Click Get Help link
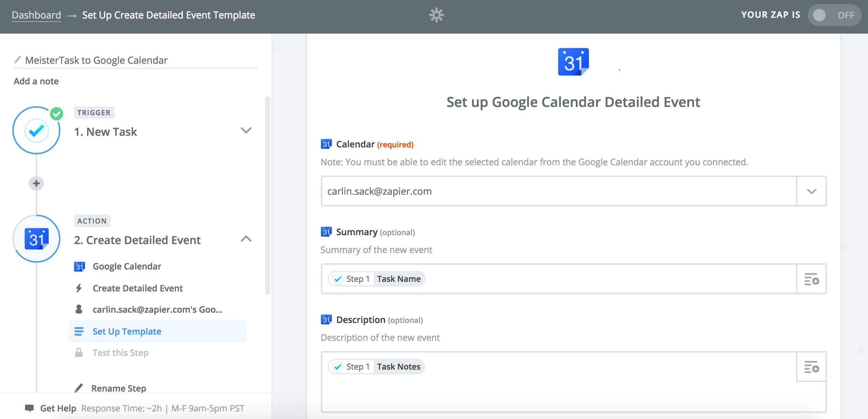Screen dimensions: 868x419 point(58,408)
